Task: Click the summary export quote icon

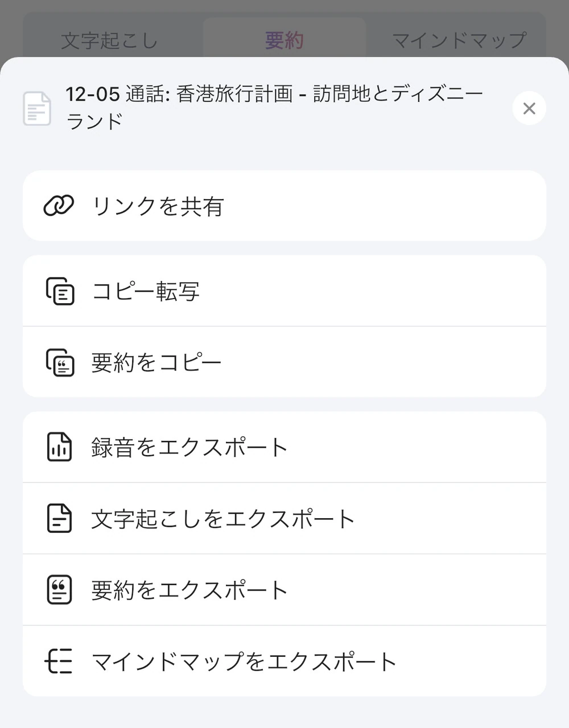Action: (x=59, y=590)
